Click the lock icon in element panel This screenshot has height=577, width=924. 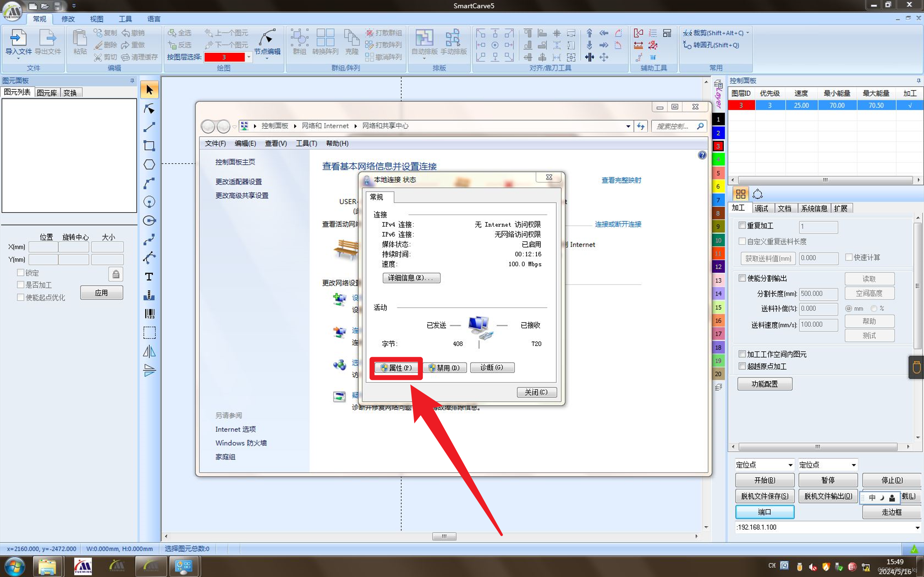116,274
